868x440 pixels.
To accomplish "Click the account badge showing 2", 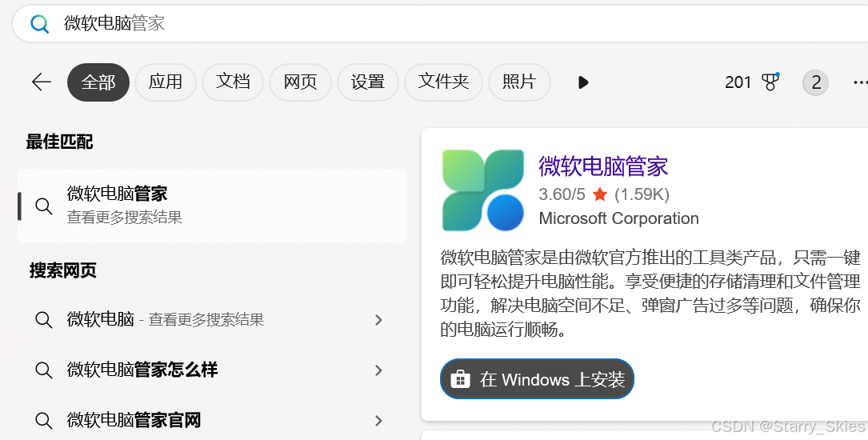I will click(x=815, y=82).
